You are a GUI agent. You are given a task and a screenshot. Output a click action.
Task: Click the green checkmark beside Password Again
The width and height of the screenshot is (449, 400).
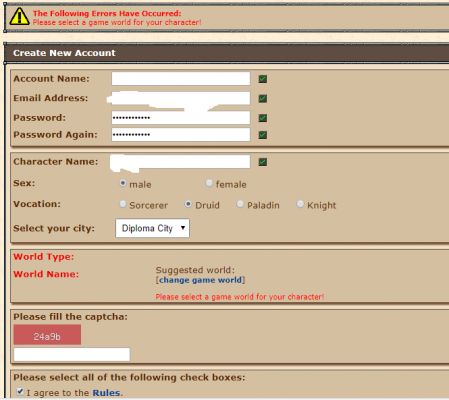[x=263, y=135]
